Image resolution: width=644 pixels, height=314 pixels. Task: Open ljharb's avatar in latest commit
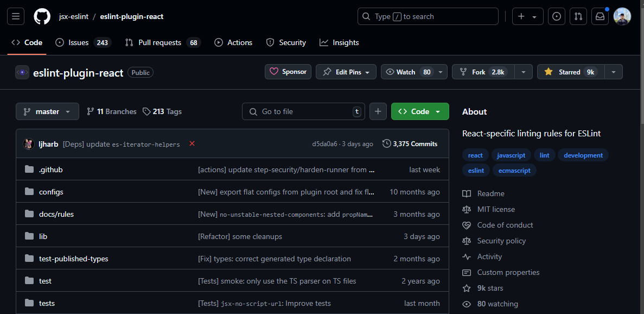(29, 144)
